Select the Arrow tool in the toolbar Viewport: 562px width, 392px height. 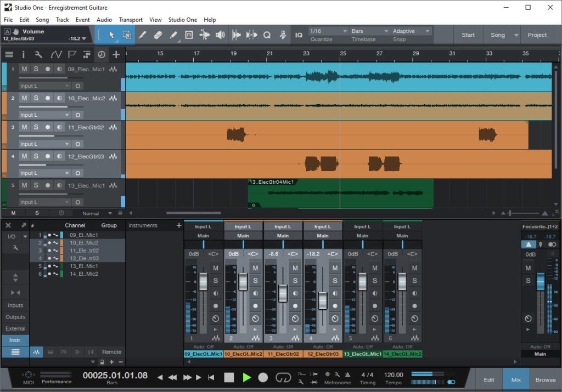pos(112,35)
